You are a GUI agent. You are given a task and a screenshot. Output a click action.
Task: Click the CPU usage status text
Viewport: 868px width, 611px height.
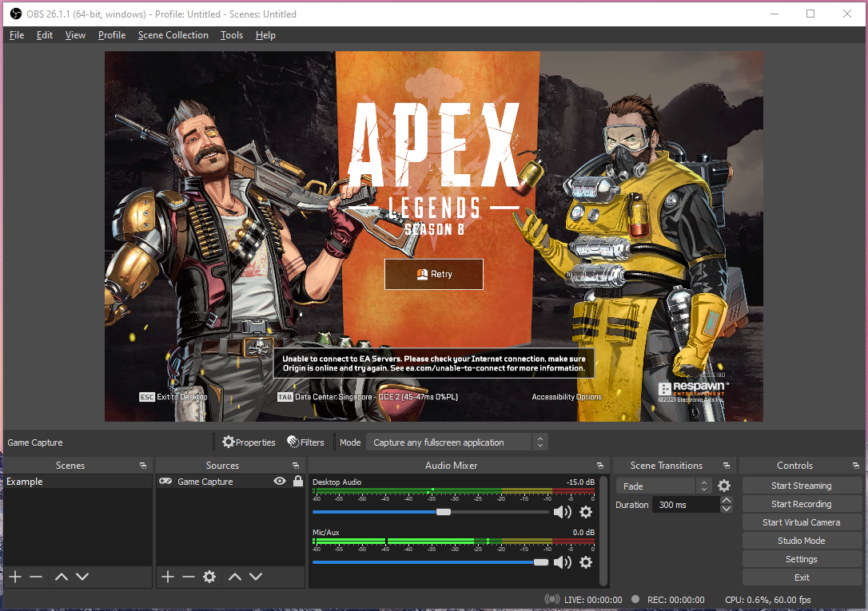click(x=768, y=599)
